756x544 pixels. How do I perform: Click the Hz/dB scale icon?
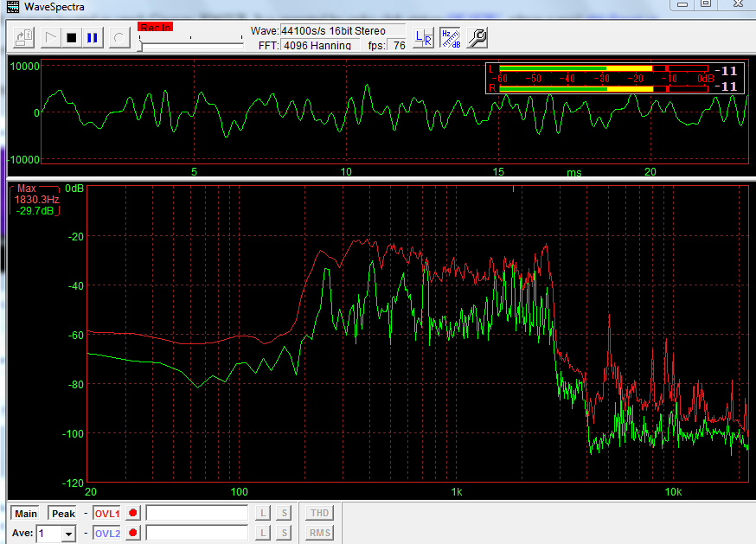tap(451, 37)
